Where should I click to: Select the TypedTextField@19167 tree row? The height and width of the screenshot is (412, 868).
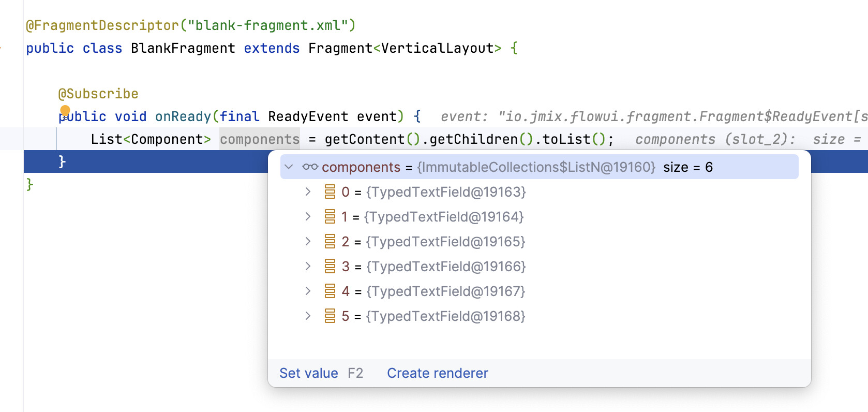click(x=445, y=291)
